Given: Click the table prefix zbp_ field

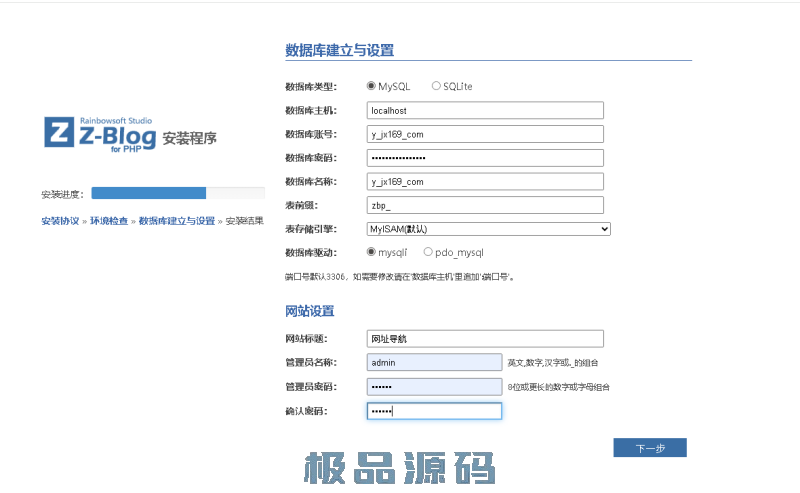Looking at the screenshot, I should [485, 205].
